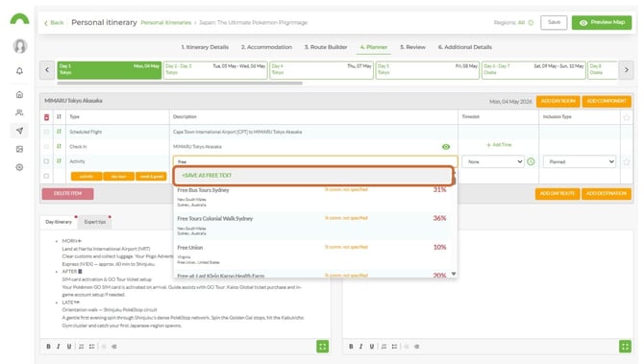Click the reorder arrows on Check In row

click(x=59, y=147)
